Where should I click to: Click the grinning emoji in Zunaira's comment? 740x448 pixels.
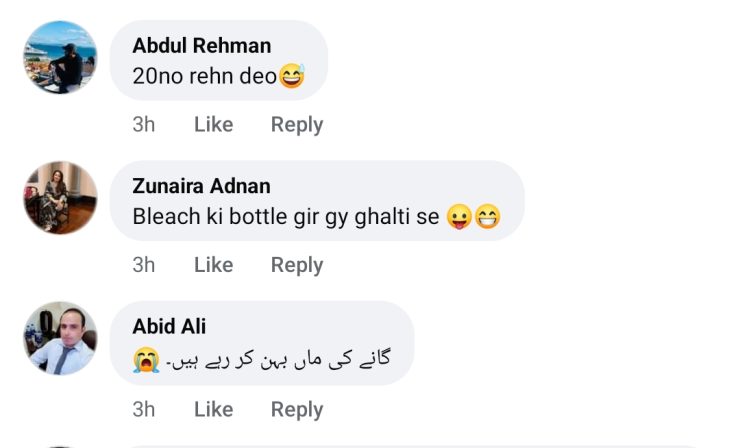tap(488, 216)
